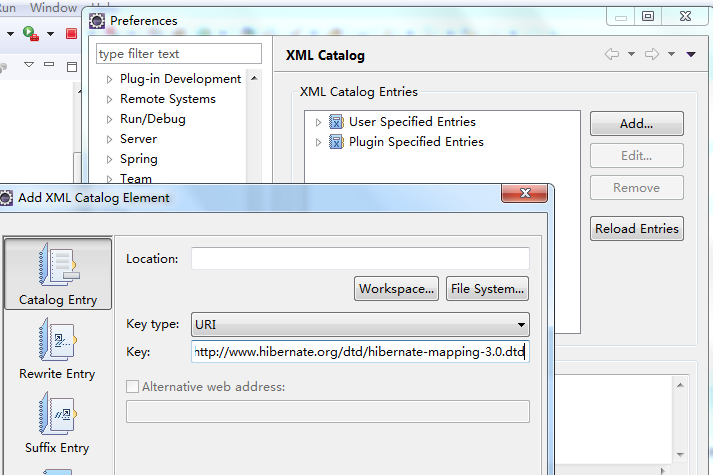713x475 pixels.
Task: Click the disabled Remove button
Action: [637, 188]
